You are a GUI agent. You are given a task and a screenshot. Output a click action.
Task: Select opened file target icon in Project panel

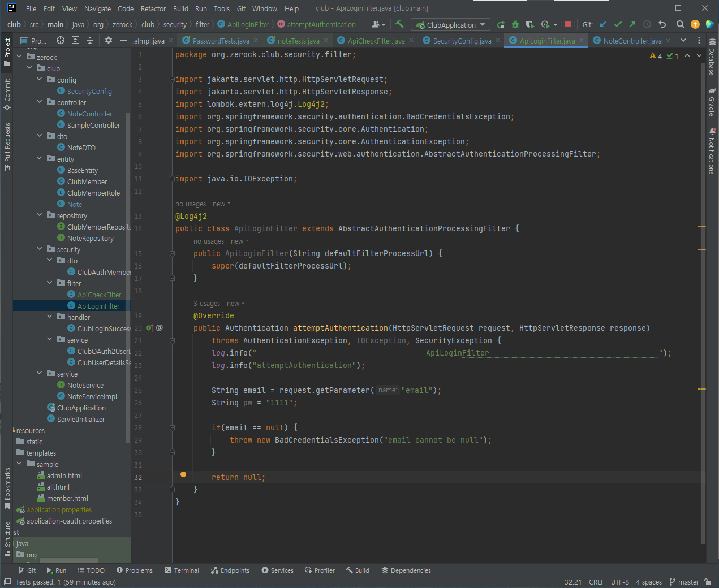click(61, 40)
